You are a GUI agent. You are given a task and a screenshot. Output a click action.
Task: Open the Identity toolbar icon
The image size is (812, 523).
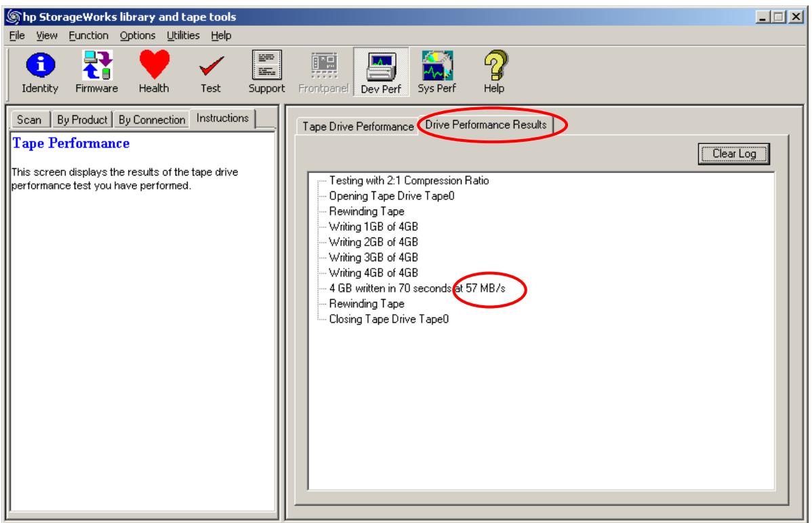point(40,73)
